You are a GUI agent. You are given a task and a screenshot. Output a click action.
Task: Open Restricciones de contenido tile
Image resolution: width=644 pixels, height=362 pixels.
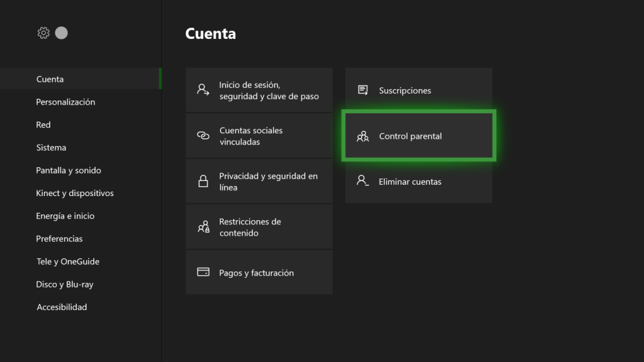[259, 226]
